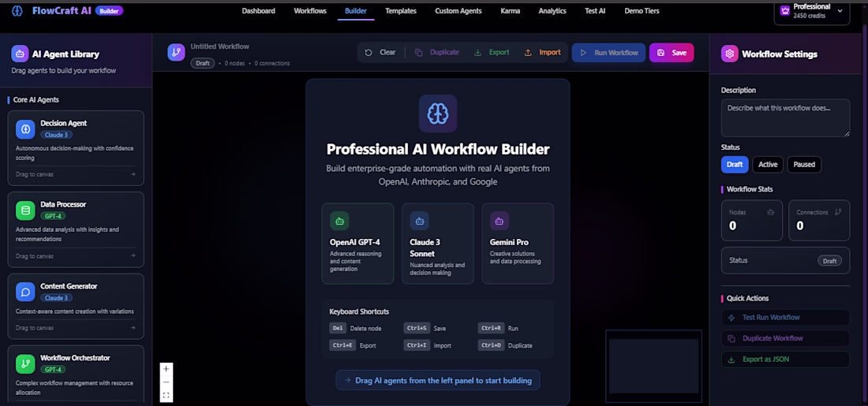
Task: Click the Data Processor drag arrow icon
Action: 133,255
